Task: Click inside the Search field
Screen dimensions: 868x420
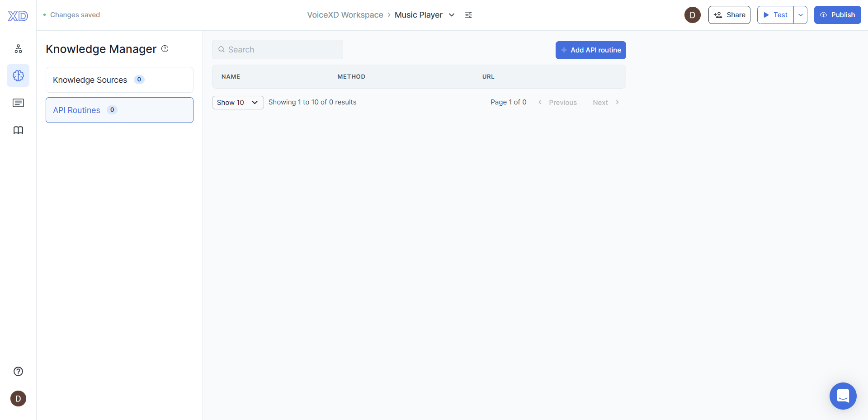Action: coord(277,49)
